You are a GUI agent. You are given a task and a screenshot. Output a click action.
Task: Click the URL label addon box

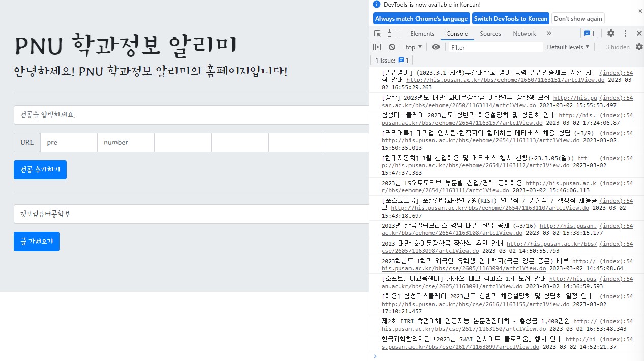27,142
